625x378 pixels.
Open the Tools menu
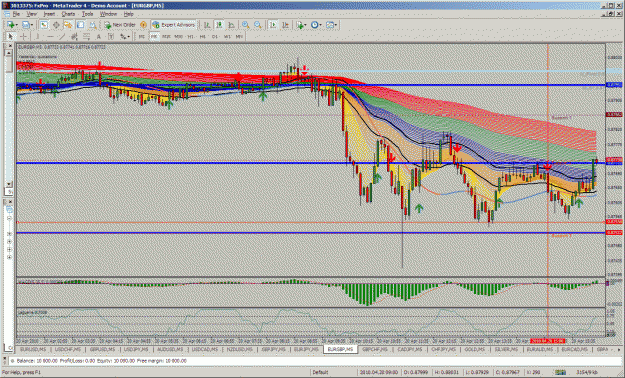coord(87,14)
